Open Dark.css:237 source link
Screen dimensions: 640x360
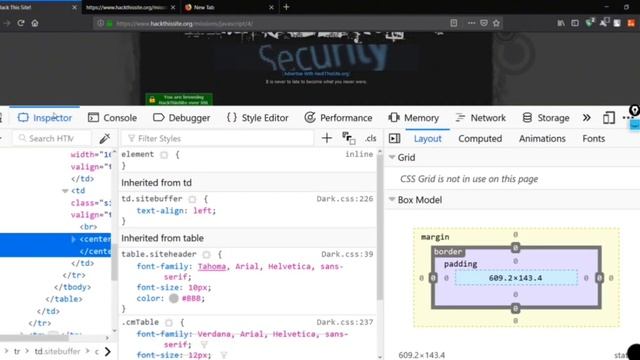(x=344, y=322)
